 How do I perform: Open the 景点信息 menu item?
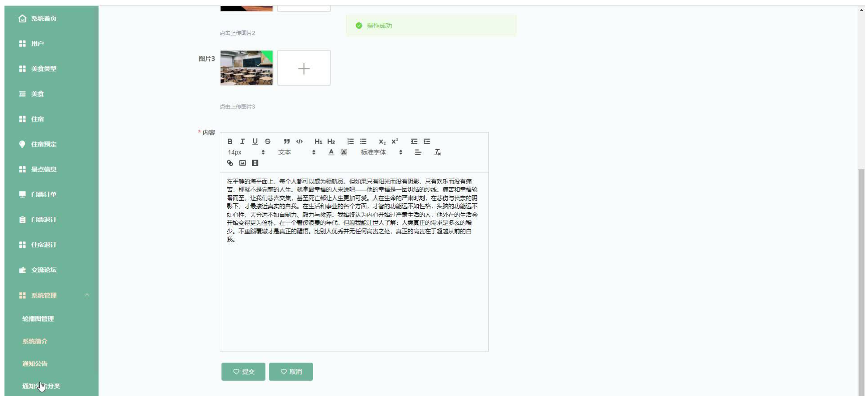click(51, 169)
